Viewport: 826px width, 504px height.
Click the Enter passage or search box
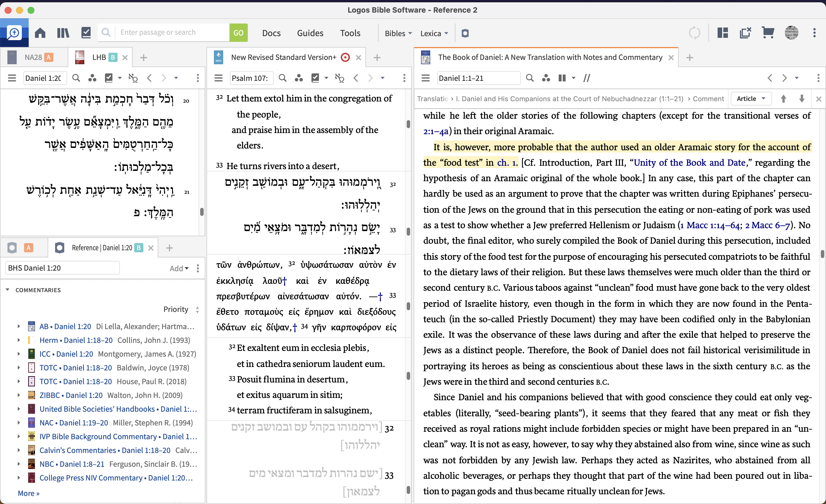[172, 32]
